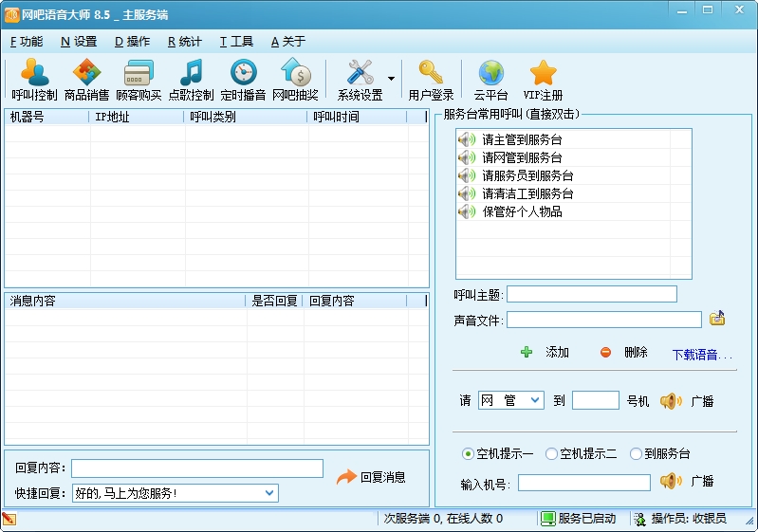
Task: Choose the 到服务台 radio option
Action: tap(636, 454)
